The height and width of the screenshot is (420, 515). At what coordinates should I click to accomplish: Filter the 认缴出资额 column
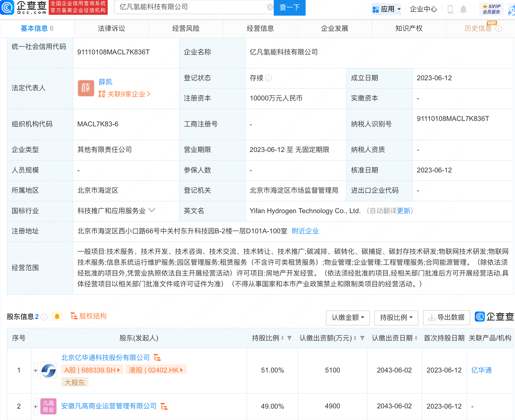tap(362, 338)
